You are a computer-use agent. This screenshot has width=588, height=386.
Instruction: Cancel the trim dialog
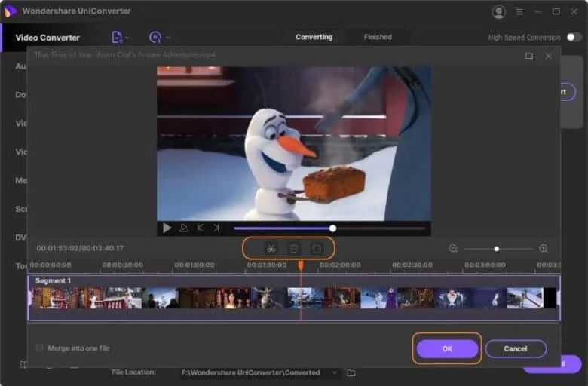point(516,348)
